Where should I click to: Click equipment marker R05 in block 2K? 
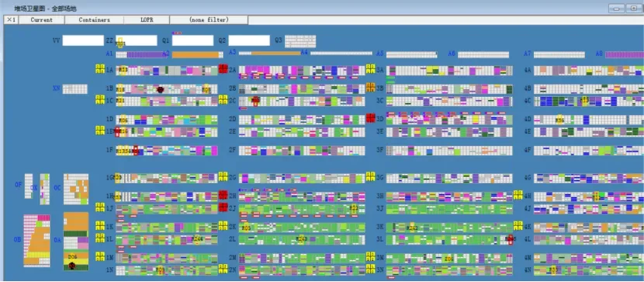pyautogui.click(x=246, y=228)
